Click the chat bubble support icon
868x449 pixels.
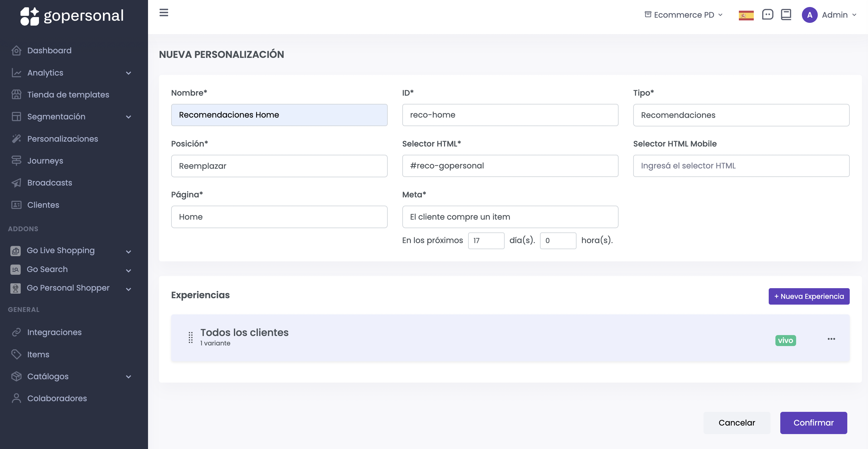[x=767, y=15]
